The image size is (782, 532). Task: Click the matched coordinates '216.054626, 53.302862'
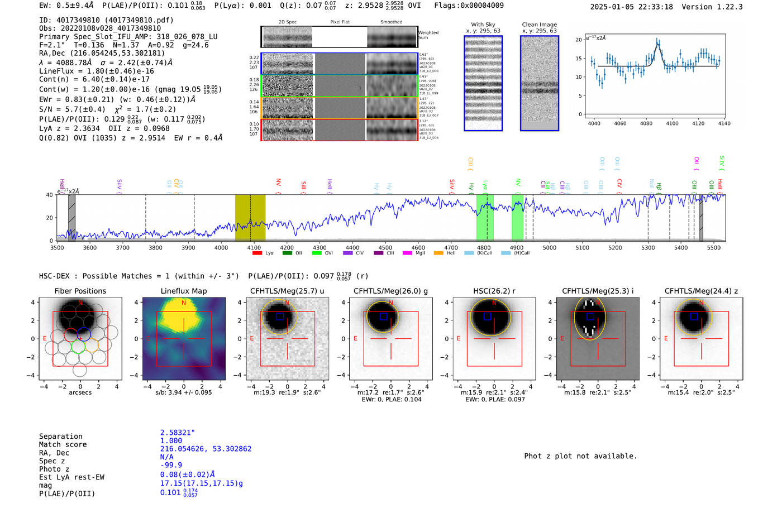click(x=206, y=449)
